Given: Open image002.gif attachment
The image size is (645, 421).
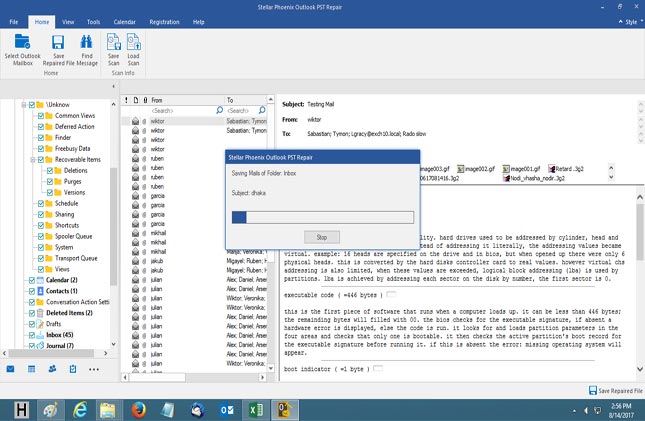Looking at the screenshot, I should (x=476, y=169).
